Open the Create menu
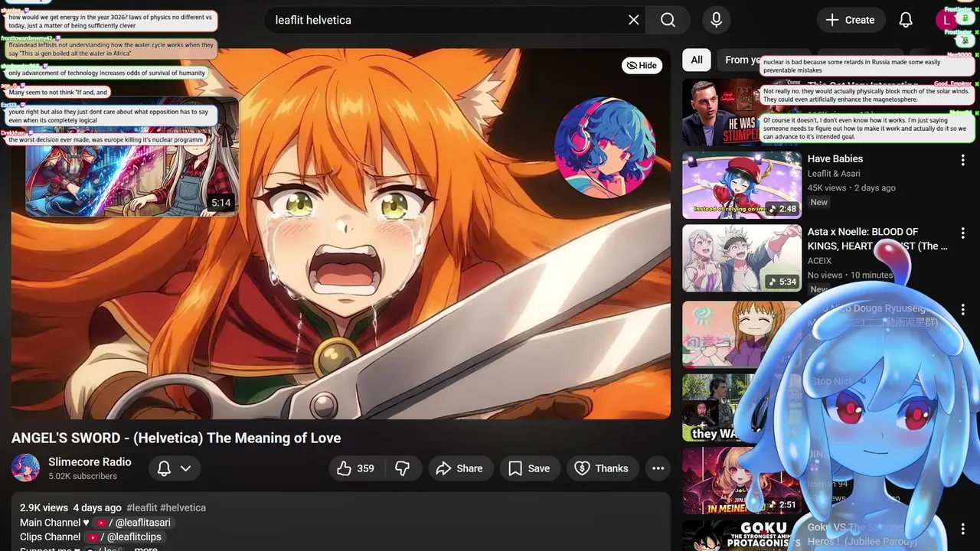Screen dimensions: 980x551 pyautogui.click(x=851, y=20)
